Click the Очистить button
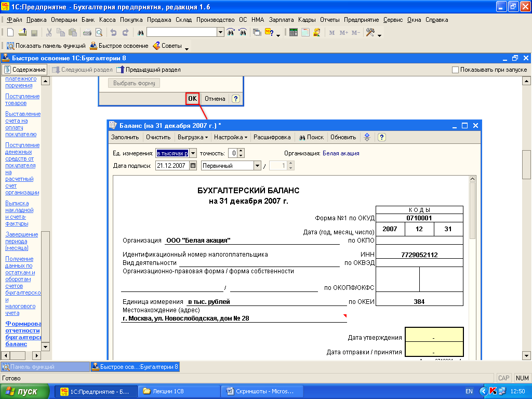 coord(158,137)
